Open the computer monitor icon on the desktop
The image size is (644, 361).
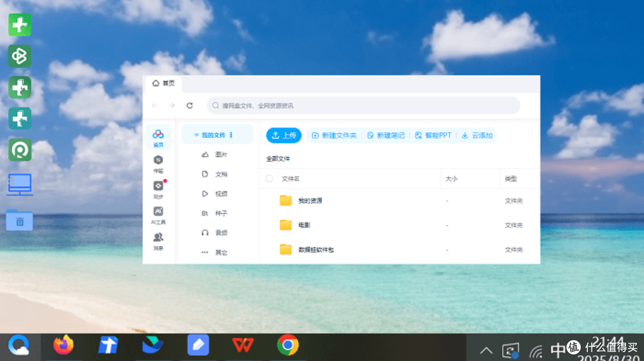click(x=20, y=185)
